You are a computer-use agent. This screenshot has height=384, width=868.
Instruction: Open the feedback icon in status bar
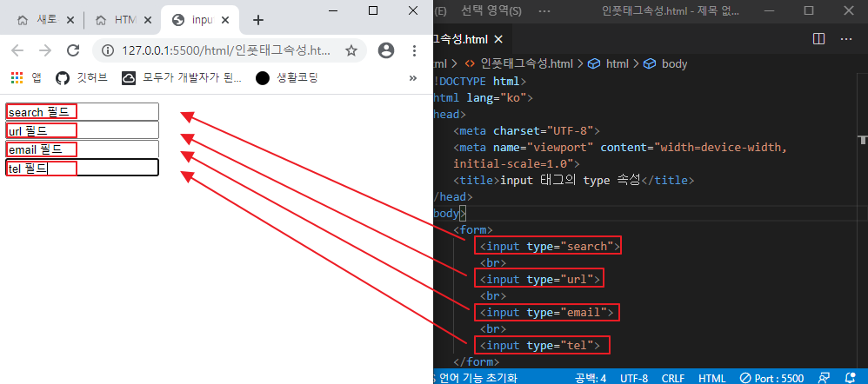825,378
